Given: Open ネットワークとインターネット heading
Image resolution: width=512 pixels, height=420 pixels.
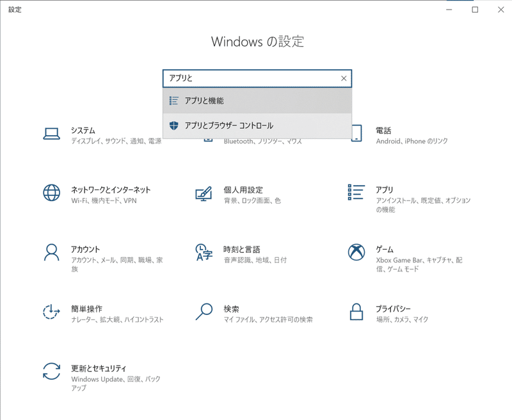Looking at the screenshot, I should 111,190.
